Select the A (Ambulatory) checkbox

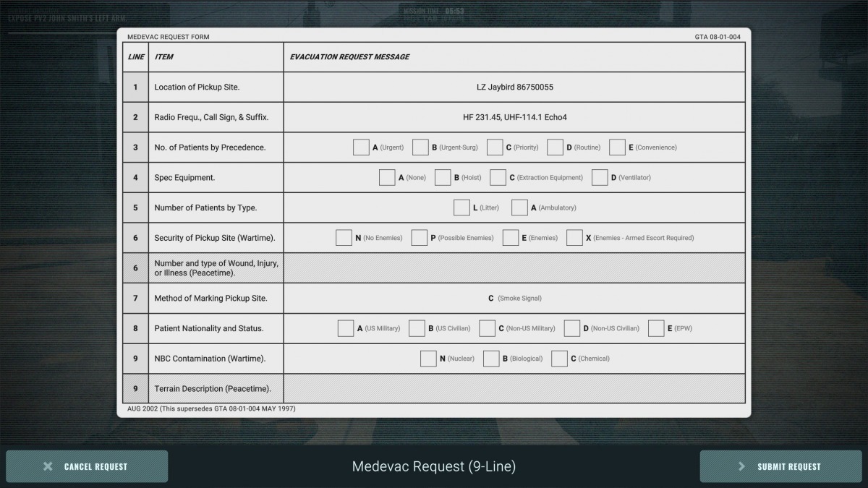click(519, 208)
